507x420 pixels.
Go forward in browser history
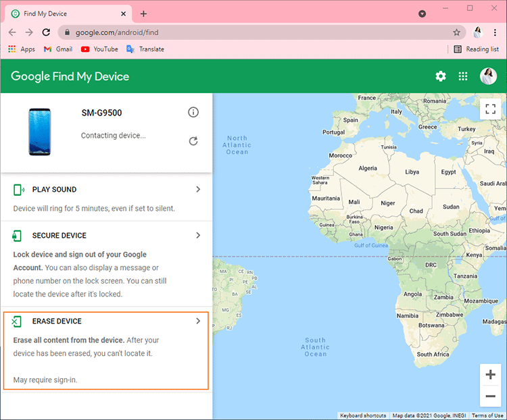29,32
